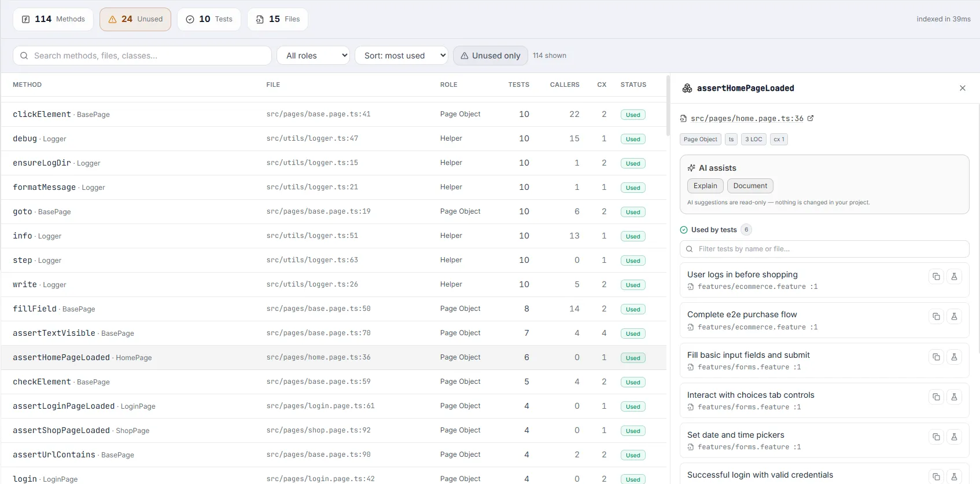Image resolution: width=980 pixels, height=484 pixels.
Task: Select the clickElement method row
Action: click(x=333, y=114)
